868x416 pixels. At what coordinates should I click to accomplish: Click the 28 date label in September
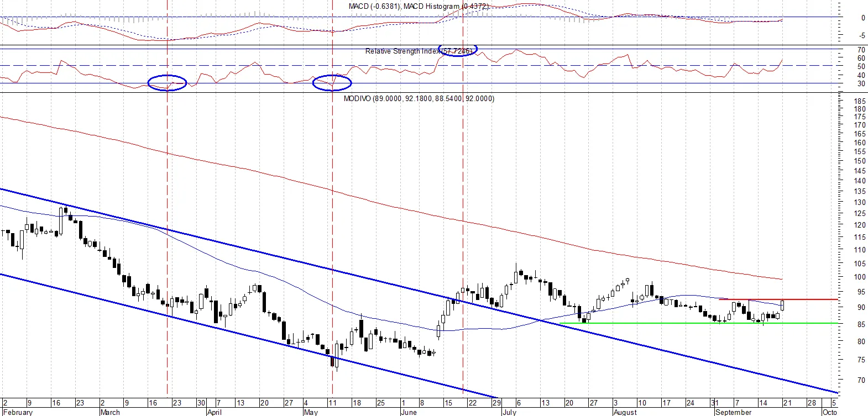pos(812,403)
